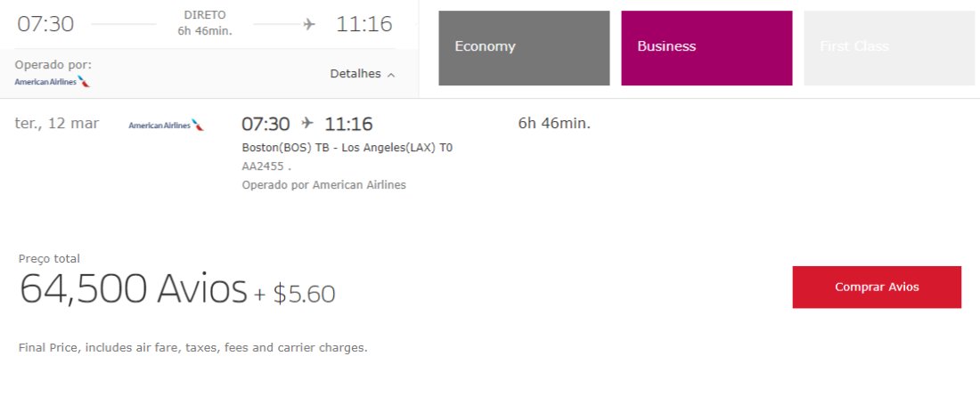Select the Business cabin tab
This screenshot has width=980, height=397.
[x=706, y=48]
